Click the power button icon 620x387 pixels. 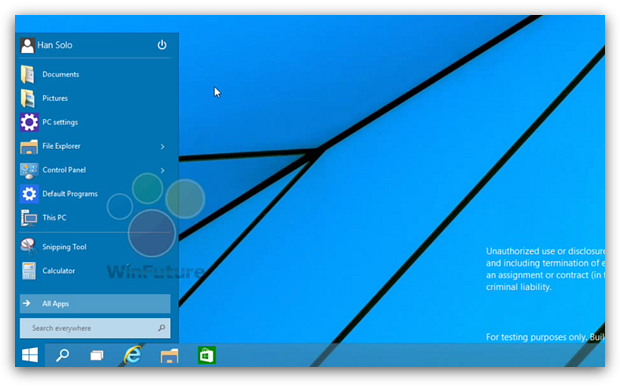click(x=162, y=45)
